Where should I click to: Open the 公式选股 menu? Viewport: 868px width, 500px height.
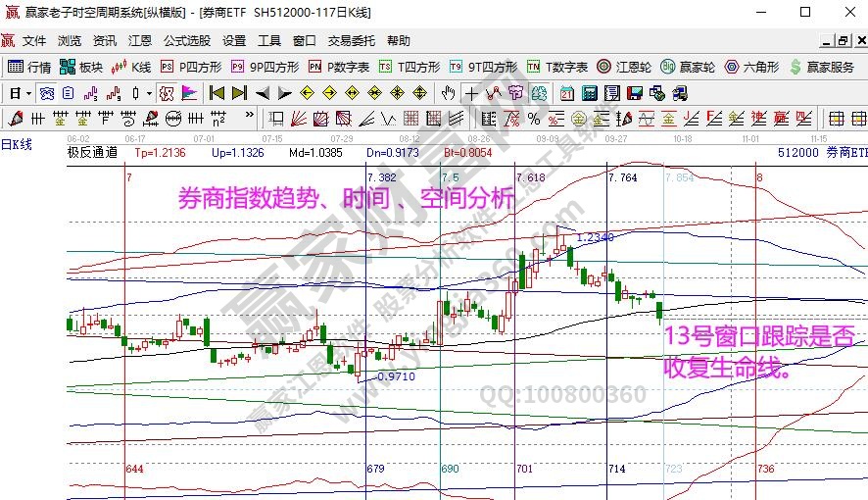click(x=186, y=41)
